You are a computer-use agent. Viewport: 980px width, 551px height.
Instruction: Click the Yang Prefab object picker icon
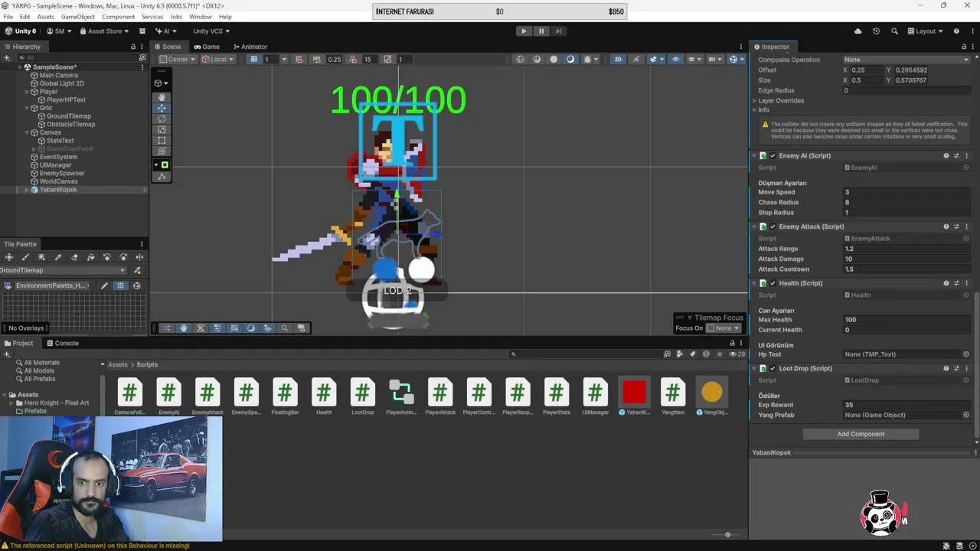(x=966, y=415)
